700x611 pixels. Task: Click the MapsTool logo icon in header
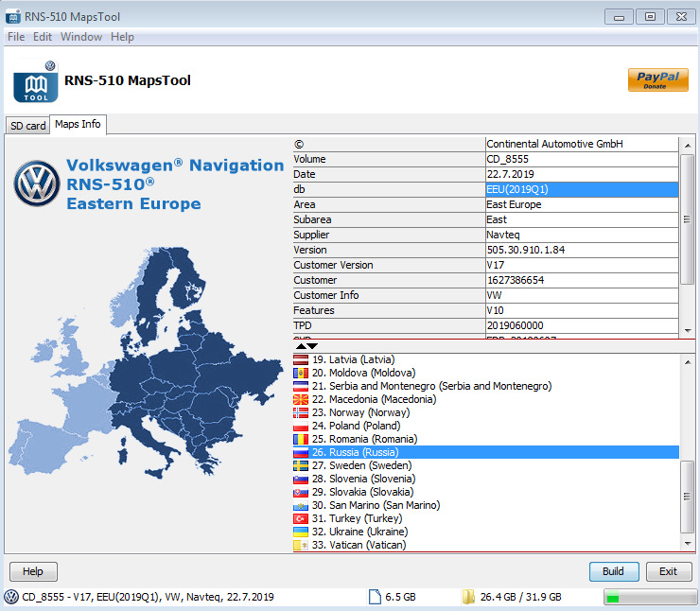[x=35, y=83]
